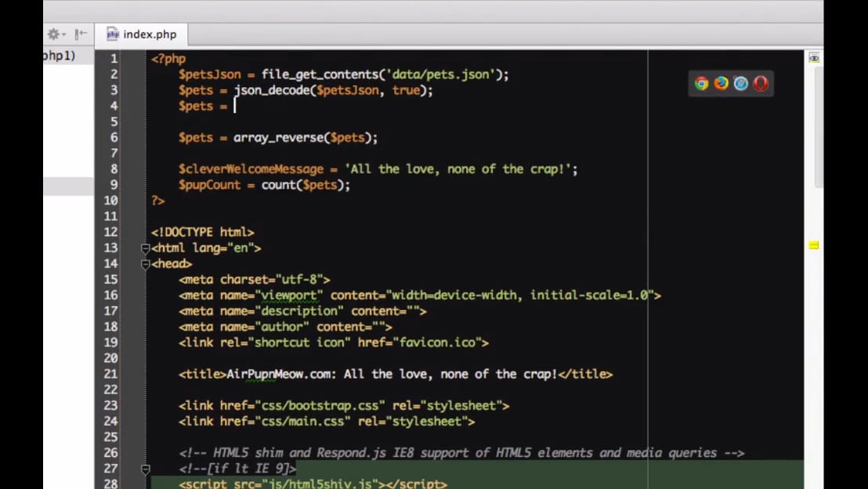Click the PHP file icon on tab
This screenshot has height=489, width=868.
112,34
